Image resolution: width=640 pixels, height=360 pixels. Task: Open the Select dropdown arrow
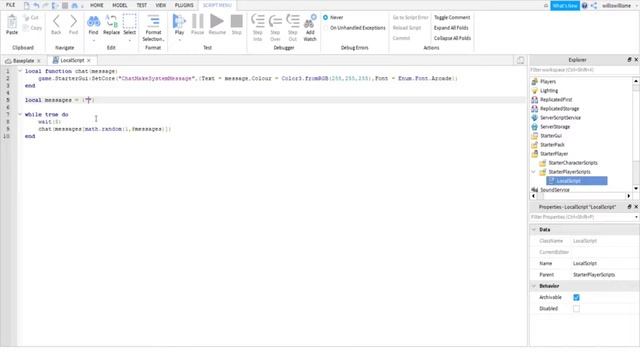[x=129, y=40]
